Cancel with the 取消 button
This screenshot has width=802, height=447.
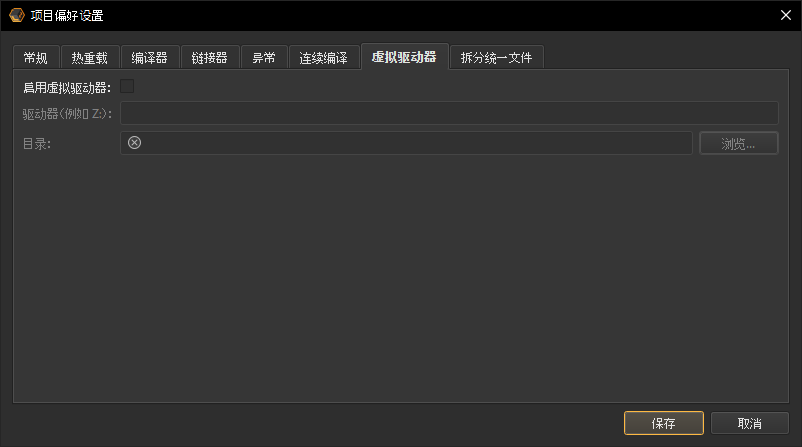tap(749, 423)
